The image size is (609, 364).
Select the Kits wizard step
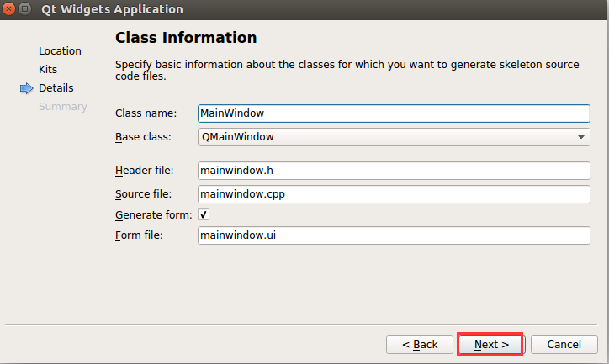click(48, 70)
